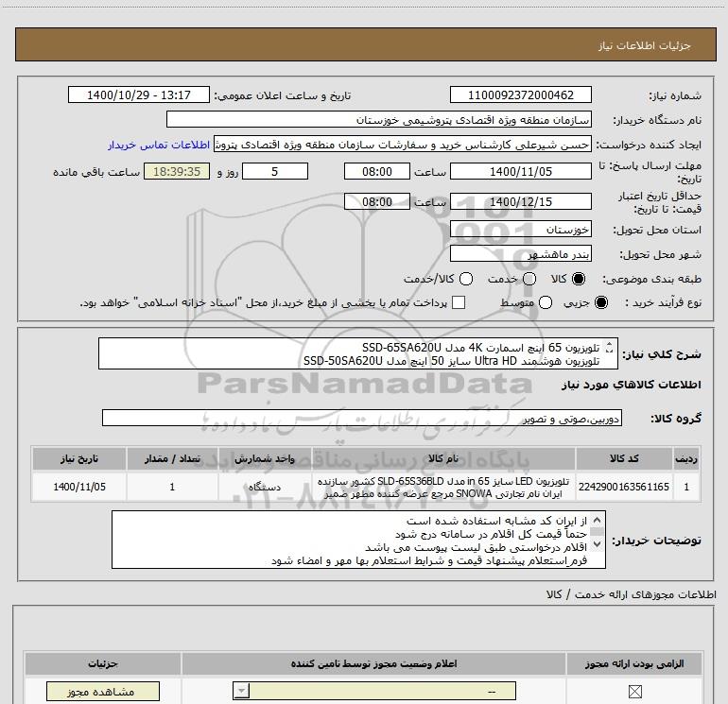
Task: Open supplier license status dropdown
Action: point(374,692)
